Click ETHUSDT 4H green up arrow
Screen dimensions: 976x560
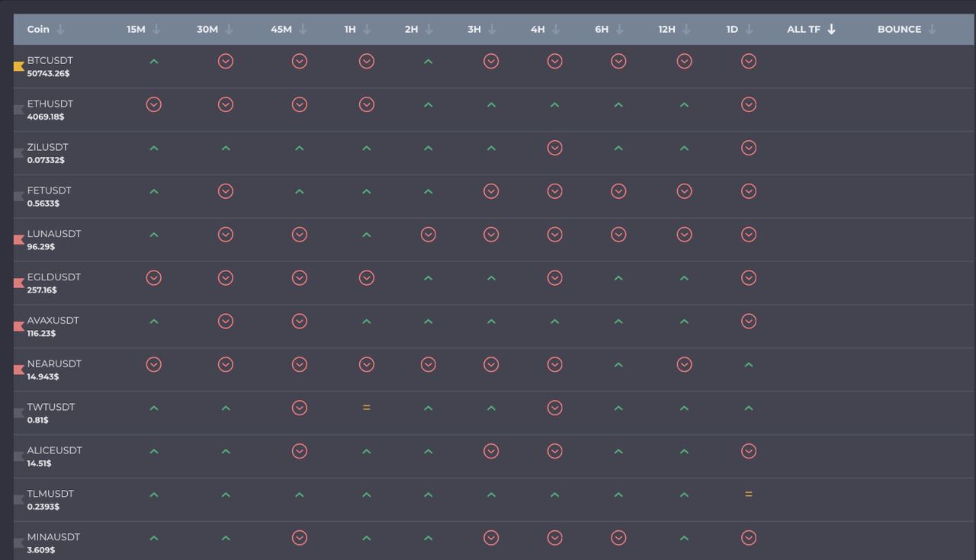click(555, 104)
